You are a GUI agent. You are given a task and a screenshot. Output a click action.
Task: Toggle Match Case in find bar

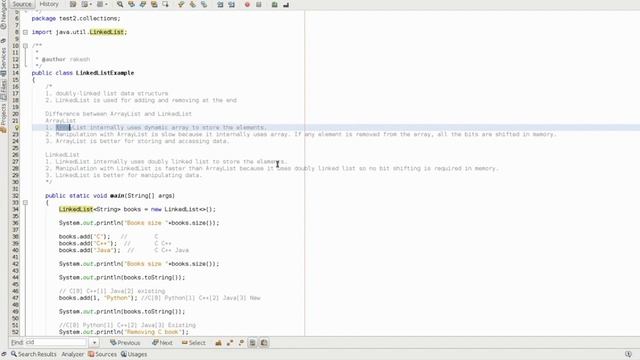tap(218, 343)
